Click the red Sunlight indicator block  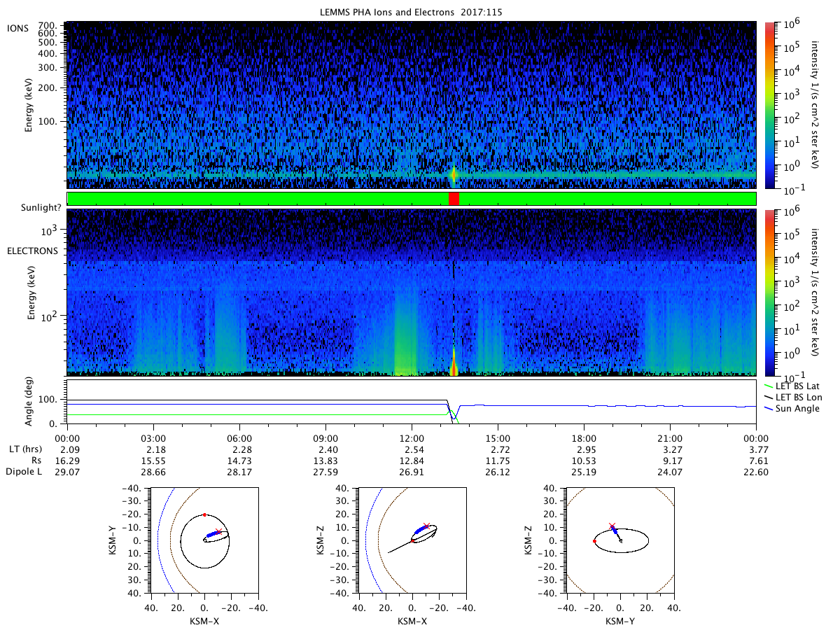pyautogui.click(x=454, y=199)
